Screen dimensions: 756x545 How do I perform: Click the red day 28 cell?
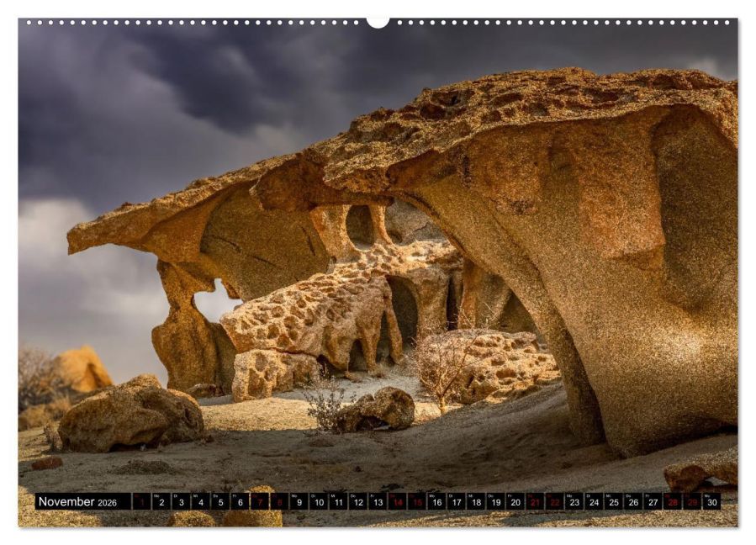pyautogui.click(x=672, y=502)
